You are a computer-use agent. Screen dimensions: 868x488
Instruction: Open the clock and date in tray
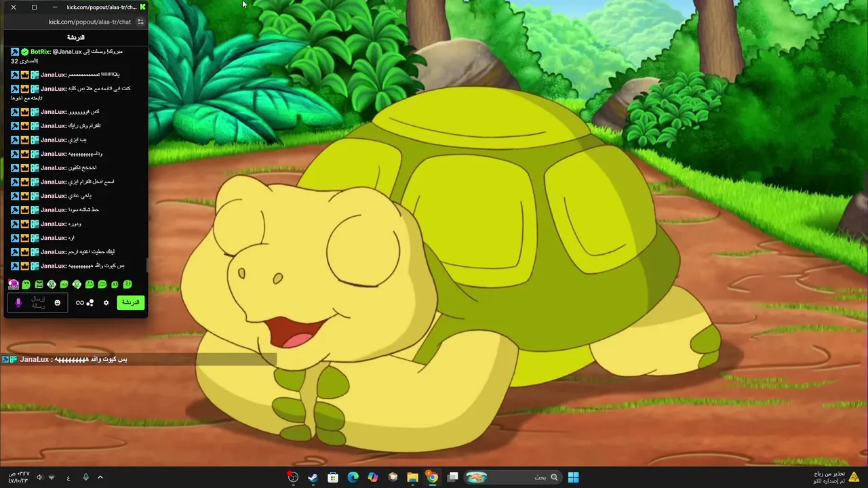click(x=18, y=477)
